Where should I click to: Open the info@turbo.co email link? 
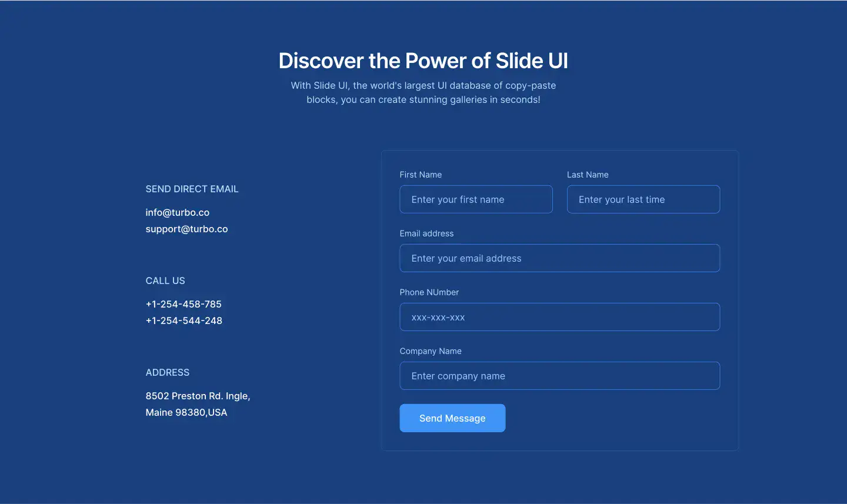[178, 212]
